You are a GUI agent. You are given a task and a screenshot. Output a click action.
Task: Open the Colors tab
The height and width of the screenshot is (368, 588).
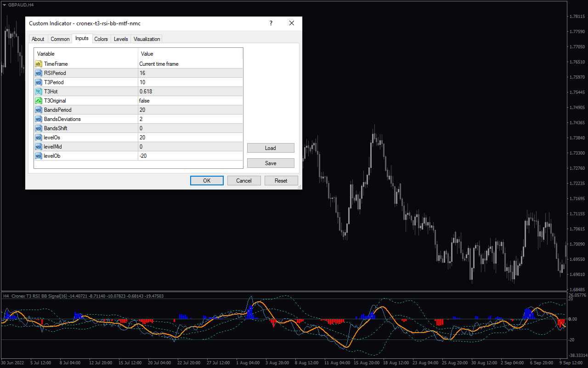[101, 39]
